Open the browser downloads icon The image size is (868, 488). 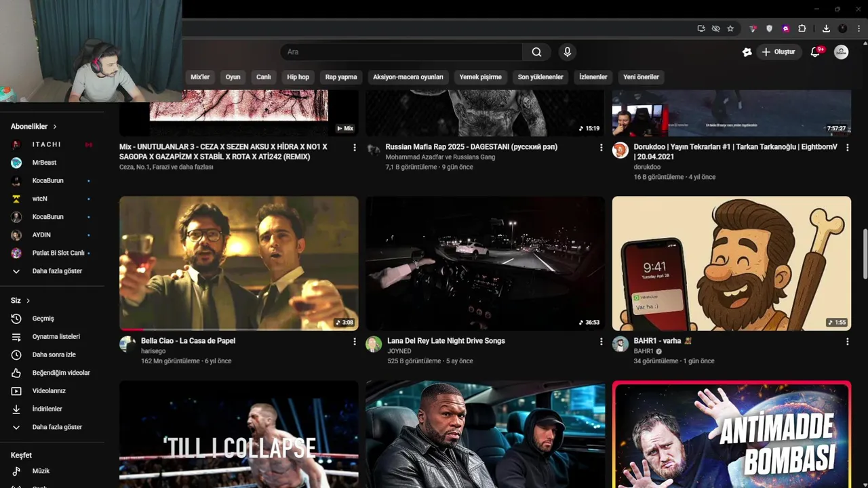pyautogui.click(x=826, y=28)
